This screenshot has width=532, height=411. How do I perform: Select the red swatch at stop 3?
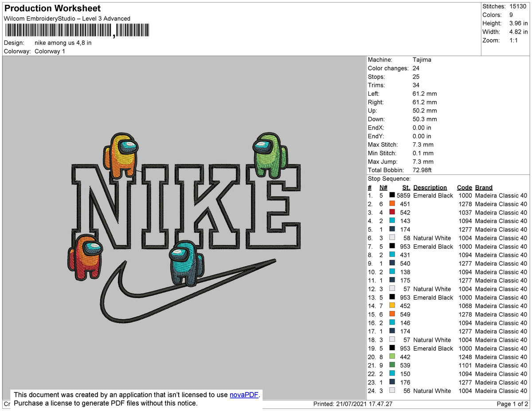(x=392, y=212)
